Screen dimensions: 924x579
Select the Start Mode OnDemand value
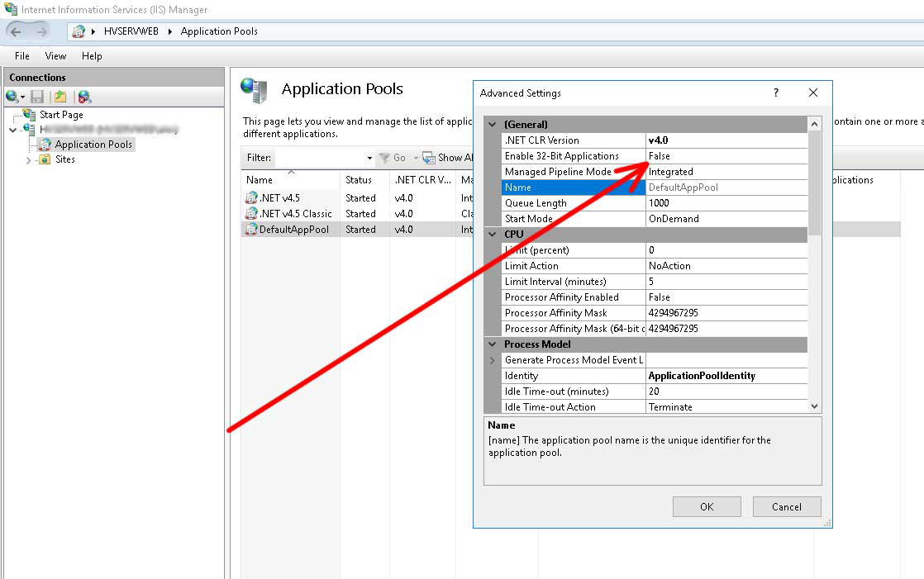pos(726,219)
